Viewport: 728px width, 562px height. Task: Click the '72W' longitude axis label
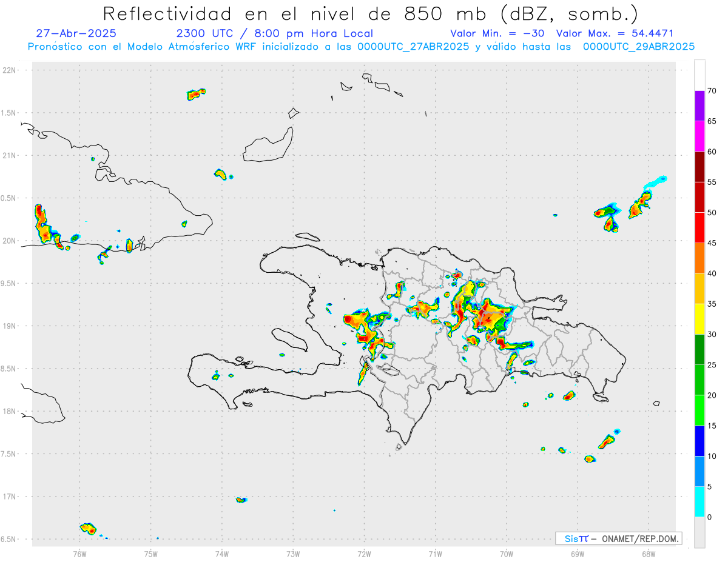click(x=364, y=554)
